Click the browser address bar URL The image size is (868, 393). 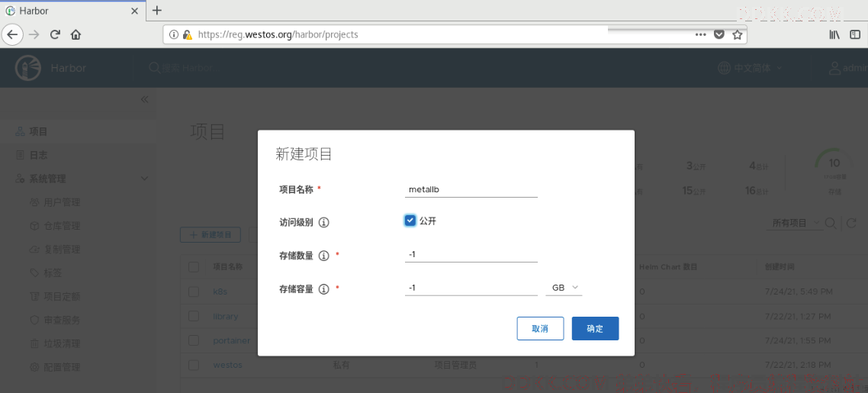coord(278,34)
